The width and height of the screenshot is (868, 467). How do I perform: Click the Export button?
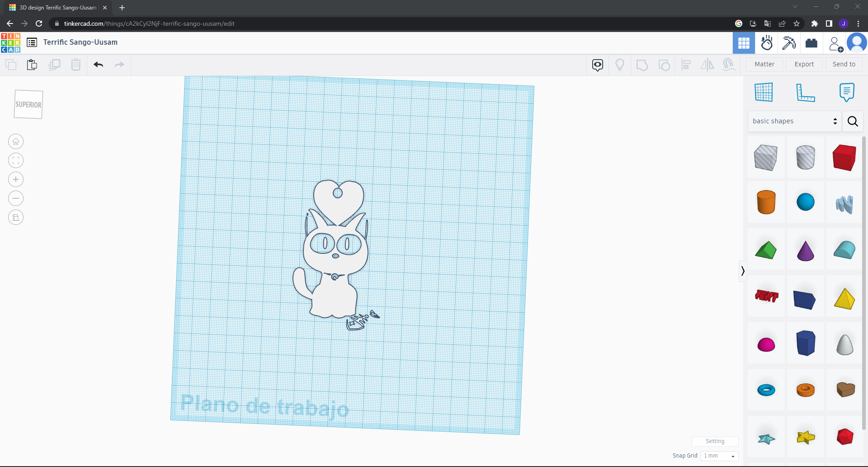804,64
